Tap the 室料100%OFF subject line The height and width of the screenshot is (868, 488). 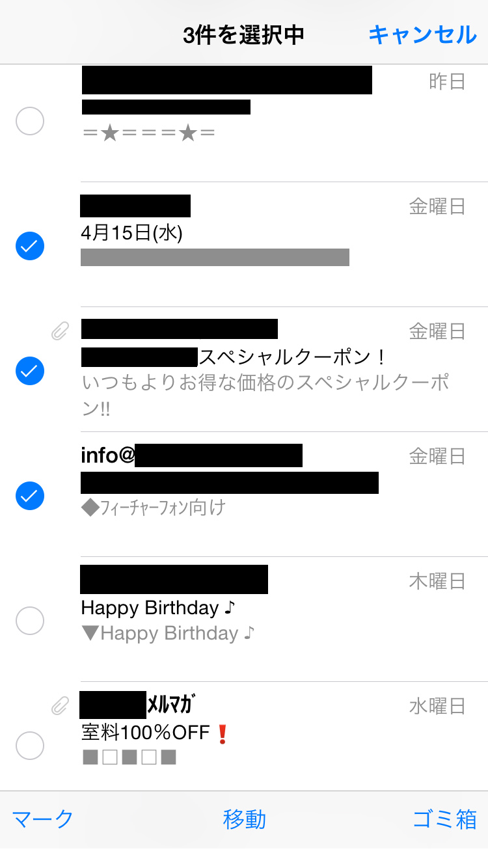coord(146,733)
